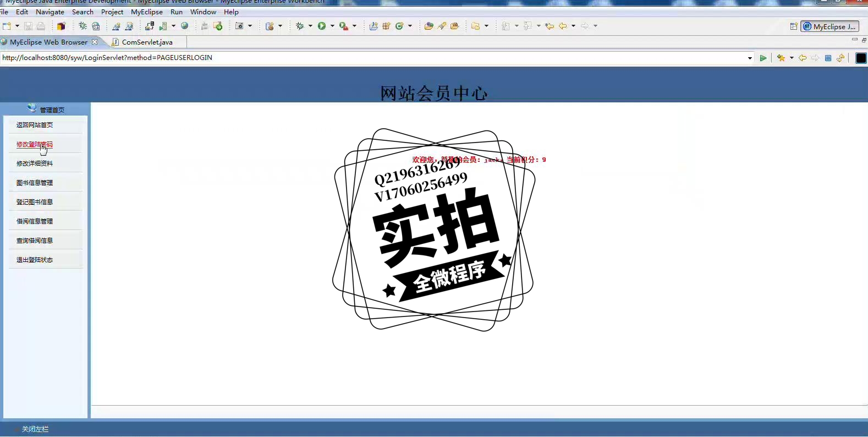The height and width of the screenshot is (437, 868).
Task: Expand the camera snapshot dropdown arrow
Action: [x=250, y=26]
